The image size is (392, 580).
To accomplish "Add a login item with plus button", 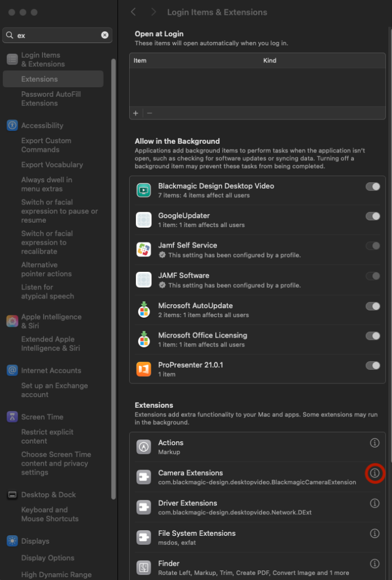I will point(136,113).
